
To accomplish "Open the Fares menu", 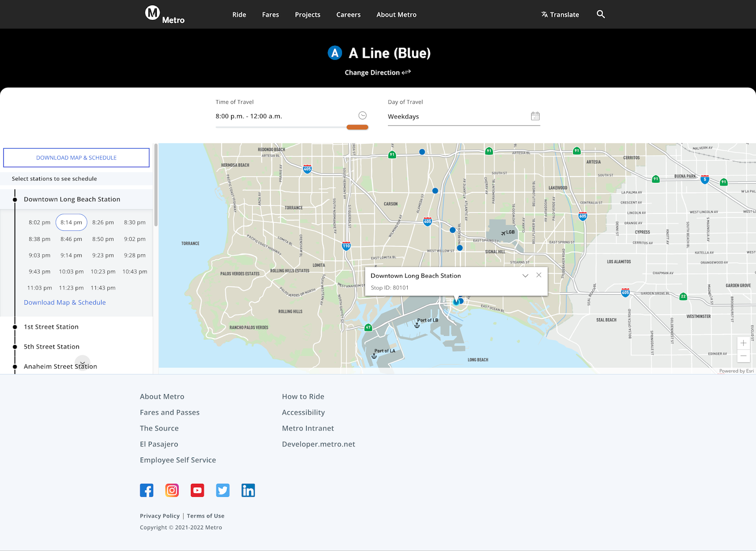I will coord(270,15).
